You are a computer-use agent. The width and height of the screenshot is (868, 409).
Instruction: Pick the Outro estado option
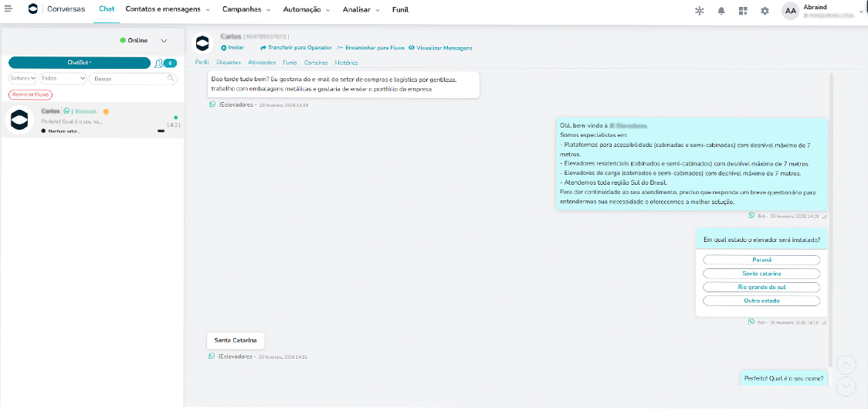tap(761, 301)
